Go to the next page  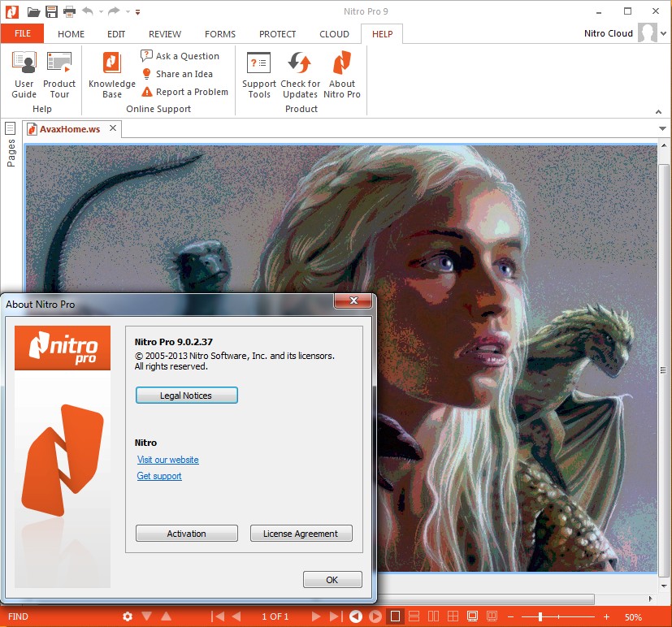tap(316, 616)
